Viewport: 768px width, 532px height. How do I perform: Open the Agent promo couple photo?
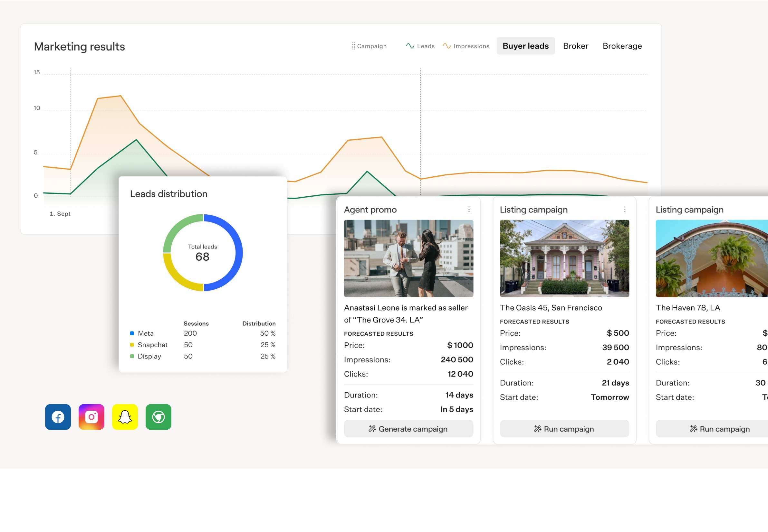point(408,258)
